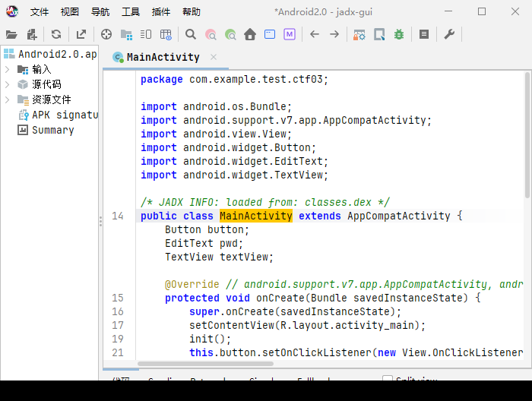Toggle sync with editor crosshair icon
This screenshot has width=532, height=401.
106,34
